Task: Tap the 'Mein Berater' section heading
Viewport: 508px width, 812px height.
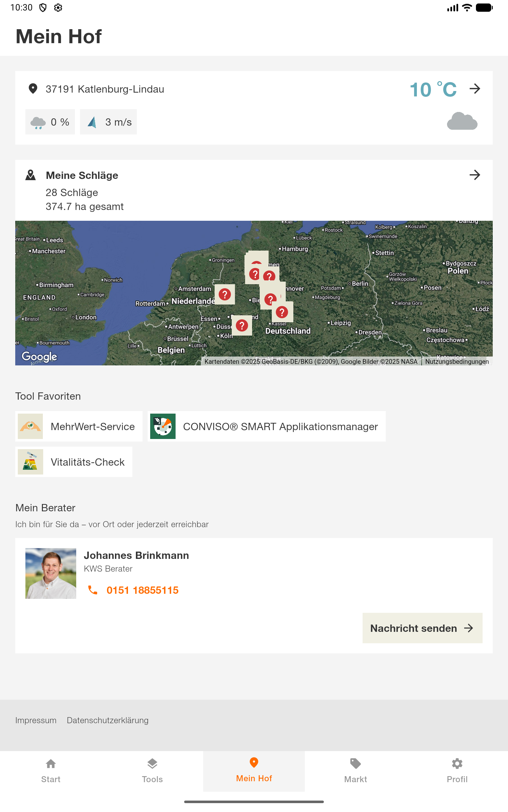Action: (x=45, y=508)
